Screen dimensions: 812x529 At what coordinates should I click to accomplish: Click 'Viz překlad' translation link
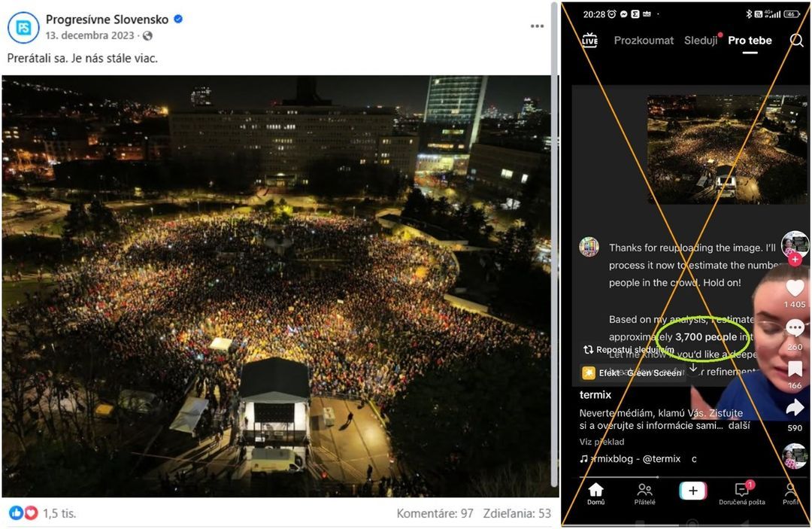tap(601, 442)
